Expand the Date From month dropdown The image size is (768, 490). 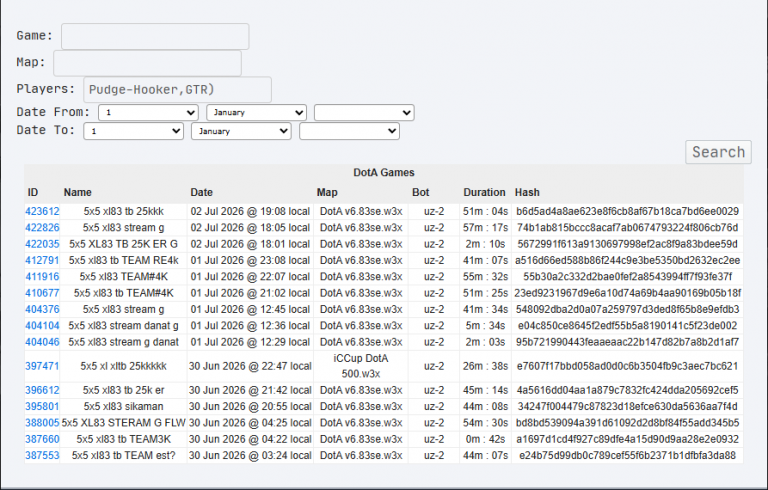click(x=256, y=112)
